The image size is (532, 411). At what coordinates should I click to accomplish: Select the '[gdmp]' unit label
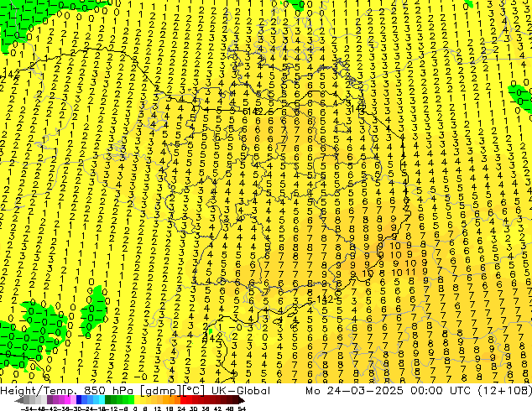[159, 391]
